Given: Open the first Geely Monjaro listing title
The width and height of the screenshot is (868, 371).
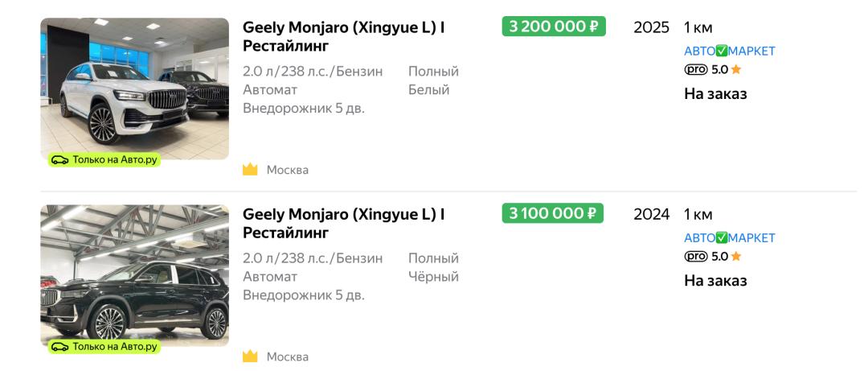Looking at the screenshot, I should [344, 36].
